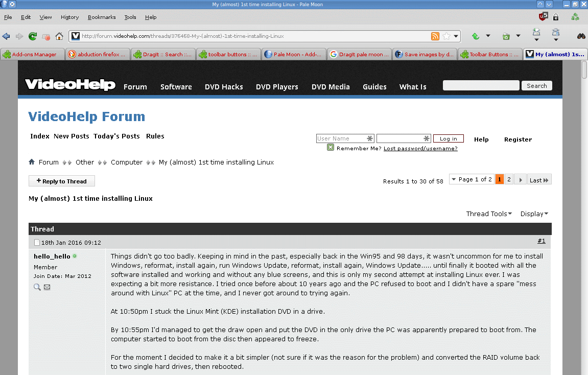Click the vertical scrollbar thumb

click(584, 70)
